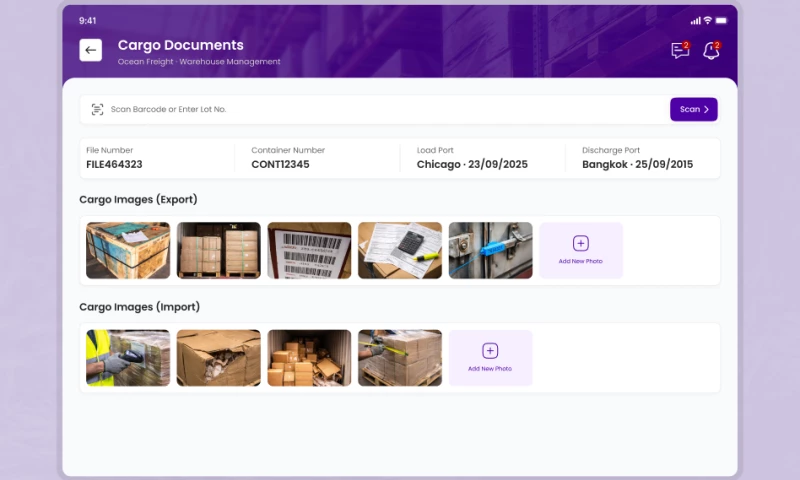
Task: Click the Ocean Freight · Warehouse Management subtitle
Action: (x=199, y=62)
